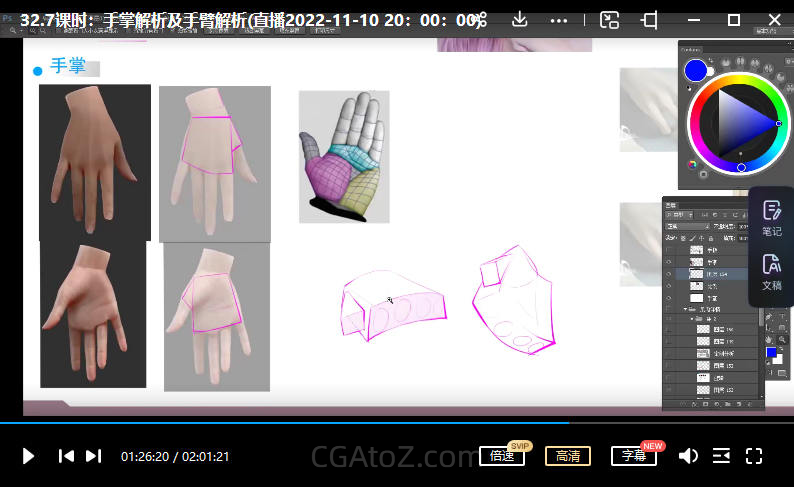Click the colorful 3D hand model image
This screenshot has width=794, height=487.
pyautogui.click(x=344, y=156)
